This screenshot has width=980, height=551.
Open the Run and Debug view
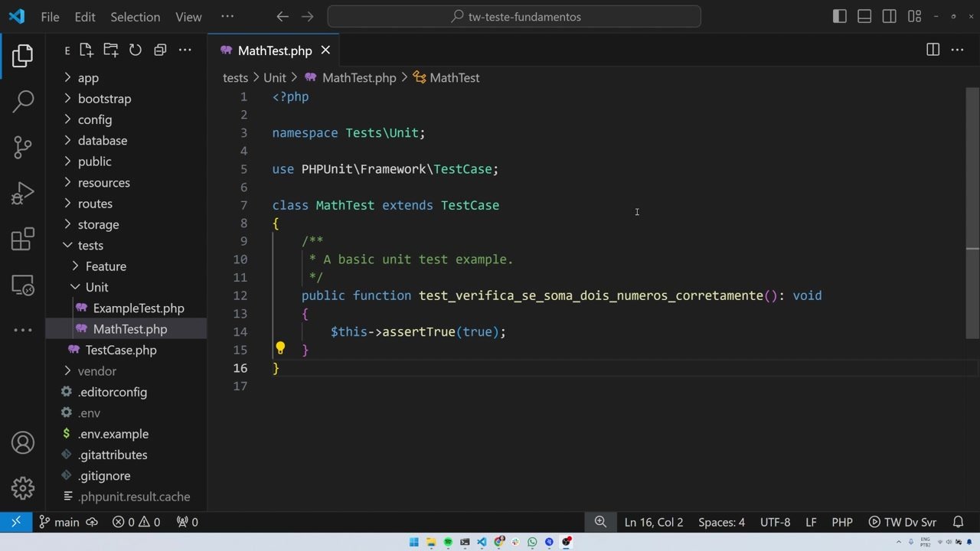(23, 193)
